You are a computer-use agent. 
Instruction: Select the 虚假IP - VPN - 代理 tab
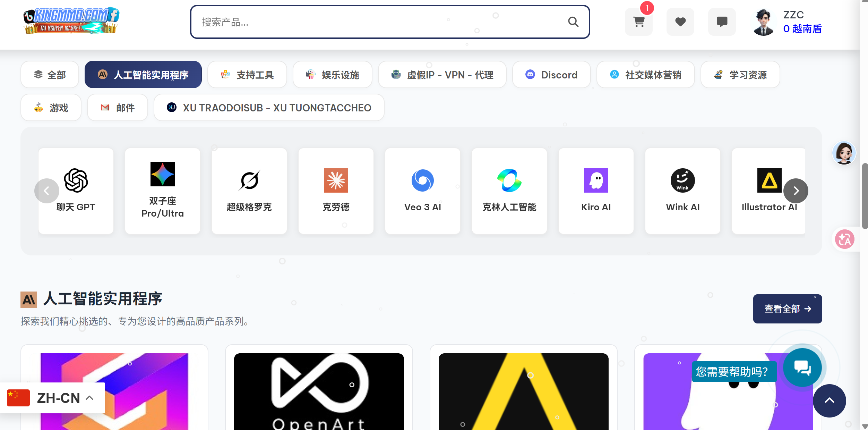click(x=442, y=75)
